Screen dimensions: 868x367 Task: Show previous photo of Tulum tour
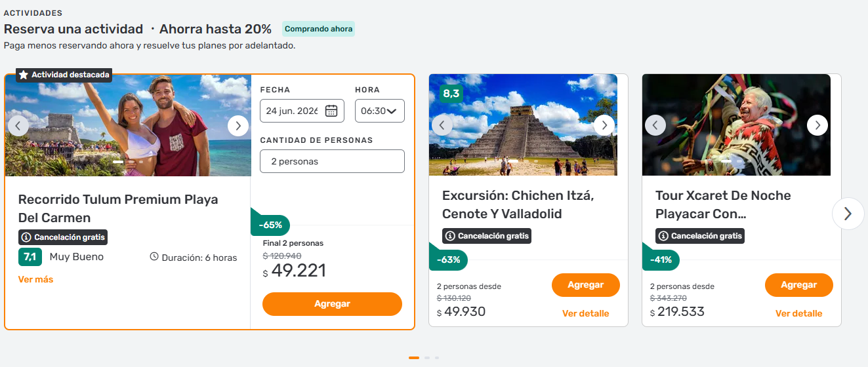18,126
